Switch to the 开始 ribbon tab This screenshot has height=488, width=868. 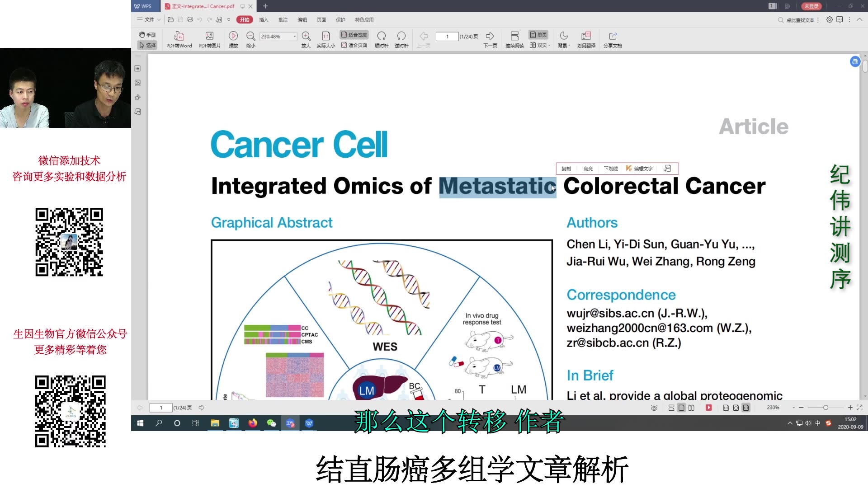click(245, 19)
